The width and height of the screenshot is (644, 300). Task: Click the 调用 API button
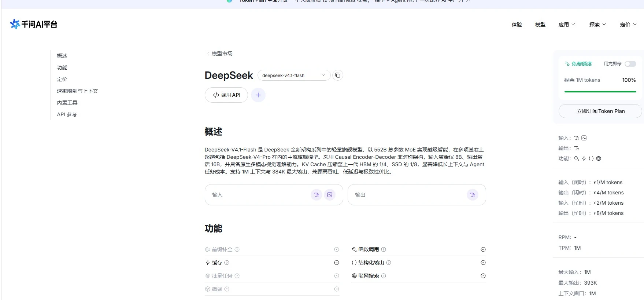[226, 95]
